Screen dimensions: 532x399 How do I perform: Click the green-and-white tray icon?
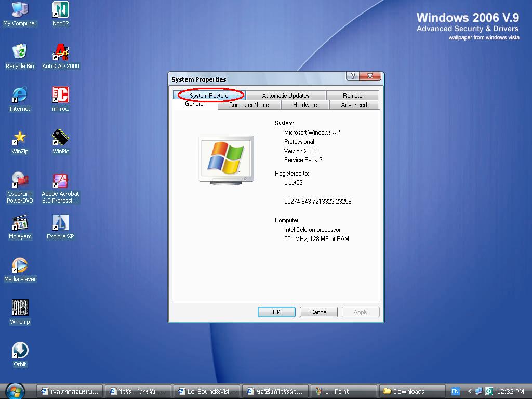pos(488,391)
